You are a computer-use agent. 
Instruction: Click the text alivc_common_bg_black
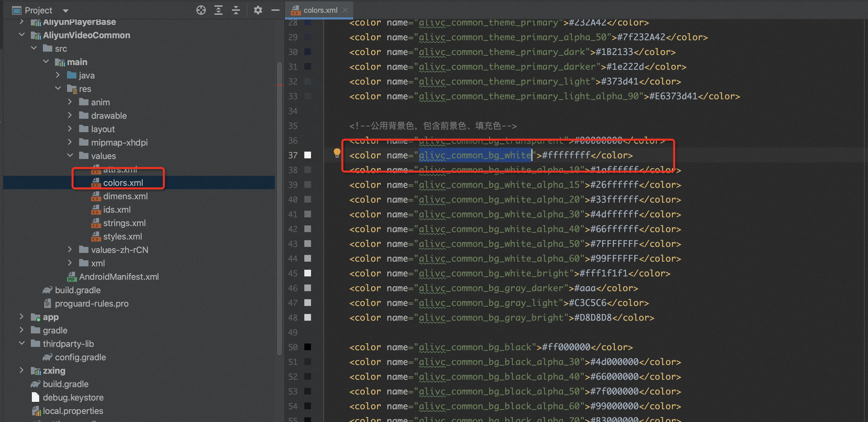(475, 347)
